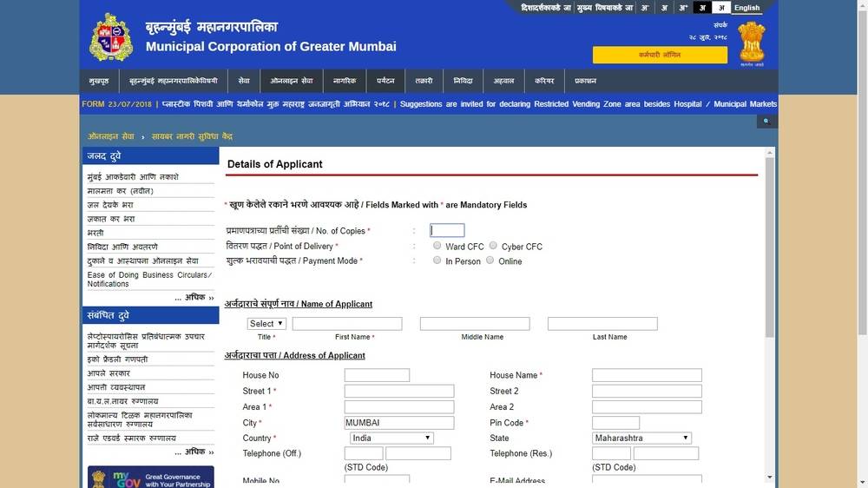Open the Title Select dropdown
This screenshot has height=488, width=868.
266,324
